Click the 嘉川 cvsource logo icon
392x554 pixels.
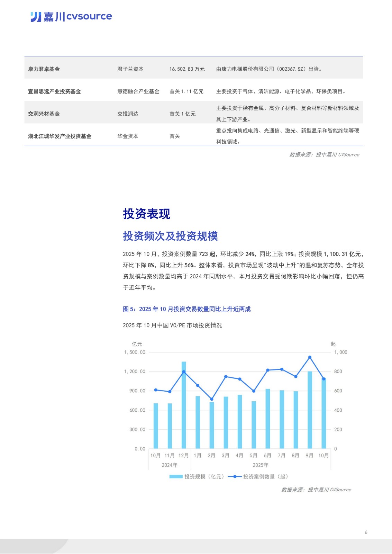(x=36, y=17)
